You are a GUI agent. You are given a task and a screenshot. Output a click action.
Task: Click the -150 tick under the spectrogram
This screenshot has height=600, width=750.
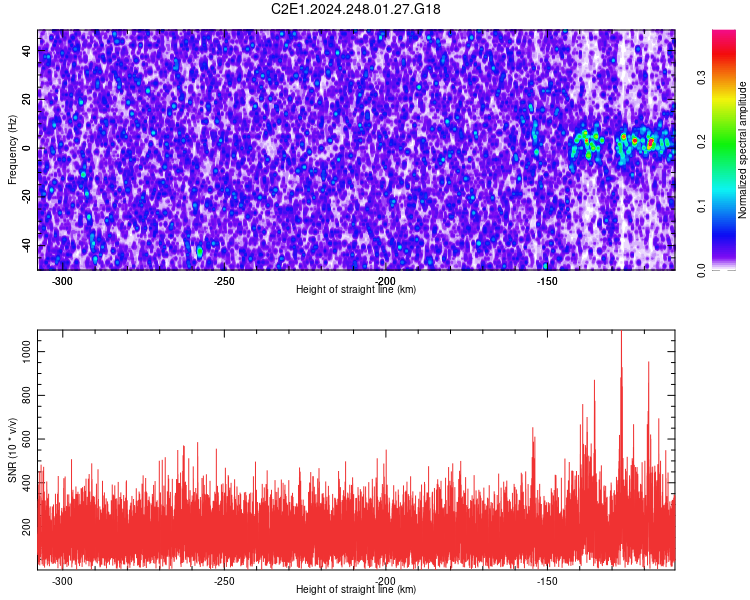click(547, 281)
